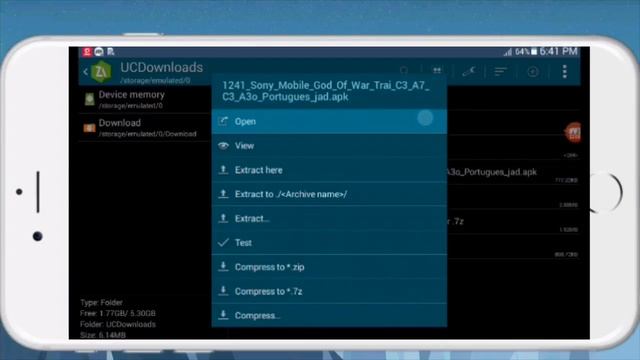The image size is (640, 360).
Task: Click the multi-select icon in toolbar
Action: 437,71
